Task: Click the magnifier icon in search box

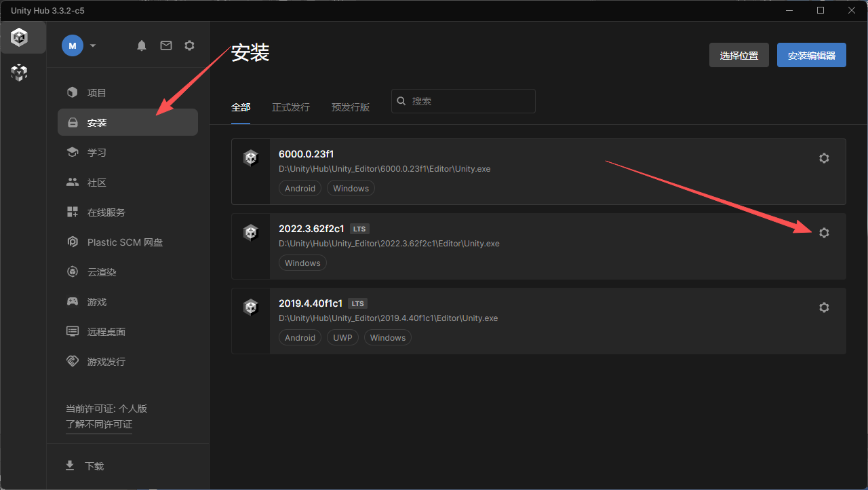Action: (401, 100)
